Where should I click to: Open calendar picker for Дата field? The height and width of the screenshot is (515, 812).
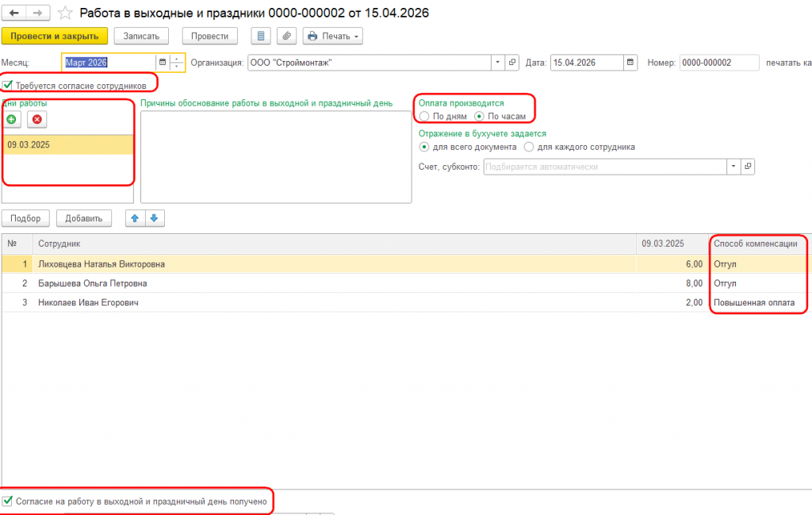[x=630, y=63]
